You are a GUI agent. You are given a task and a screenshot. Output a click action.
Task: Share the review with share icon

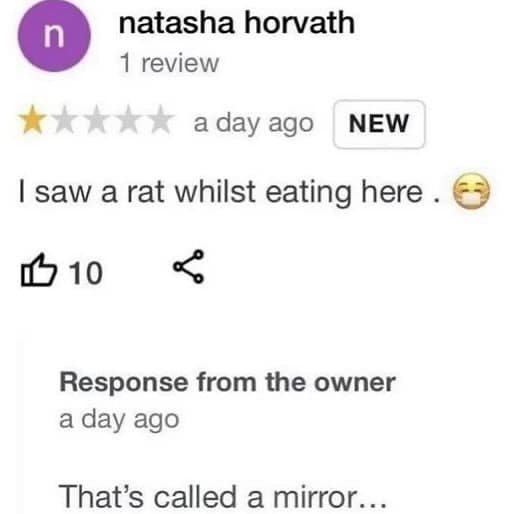(189, 267)
